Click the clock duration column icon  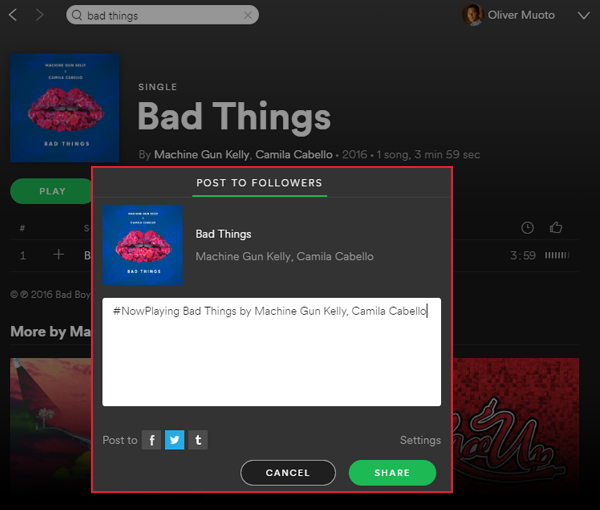click(x=527, y=228)
